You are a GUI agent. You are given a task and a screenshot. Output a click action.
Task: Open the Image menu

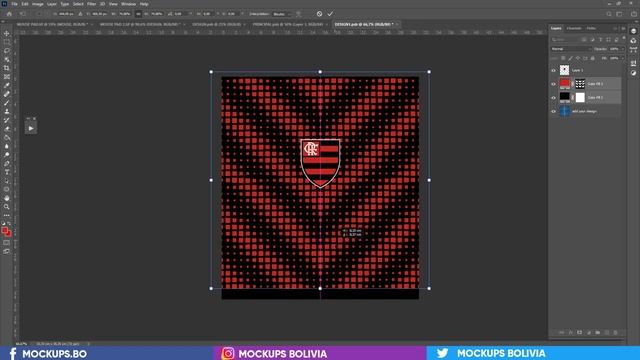click(x=38, y=4)
